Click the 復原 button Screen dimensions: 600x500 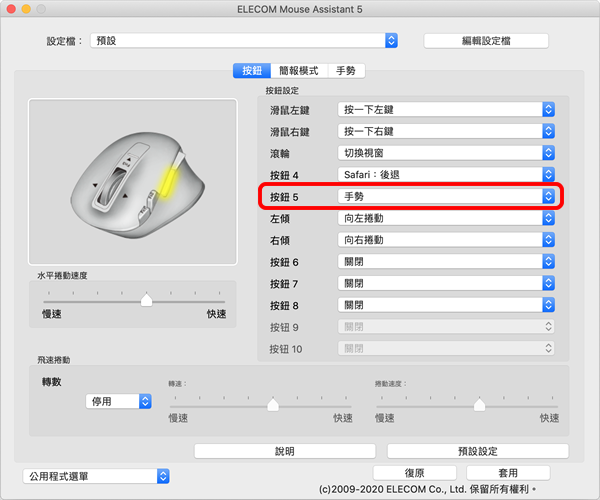tap(415, 473)
